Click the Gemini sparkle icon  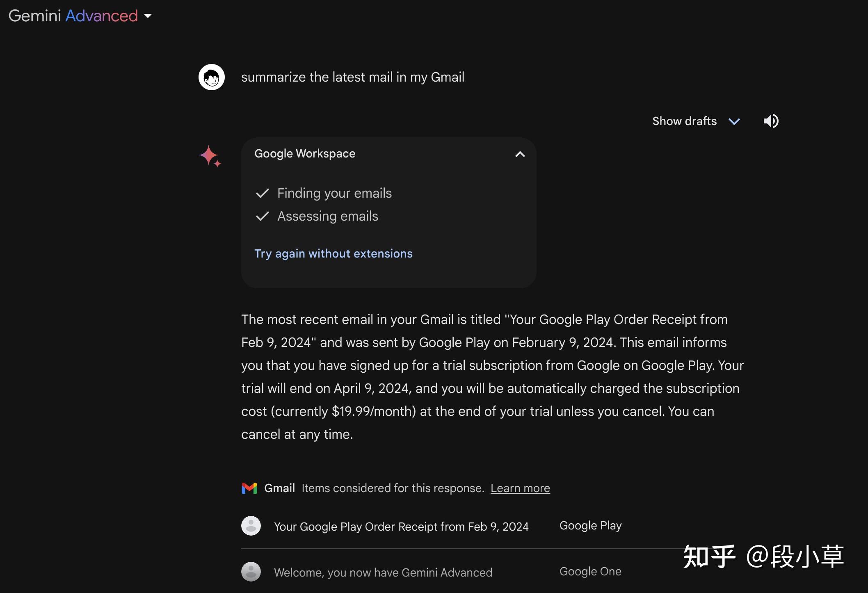(210, 156)
